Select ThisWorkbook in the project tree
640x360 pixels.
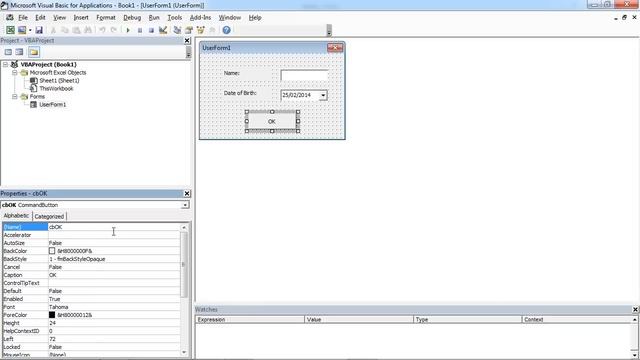coord(56,89)
